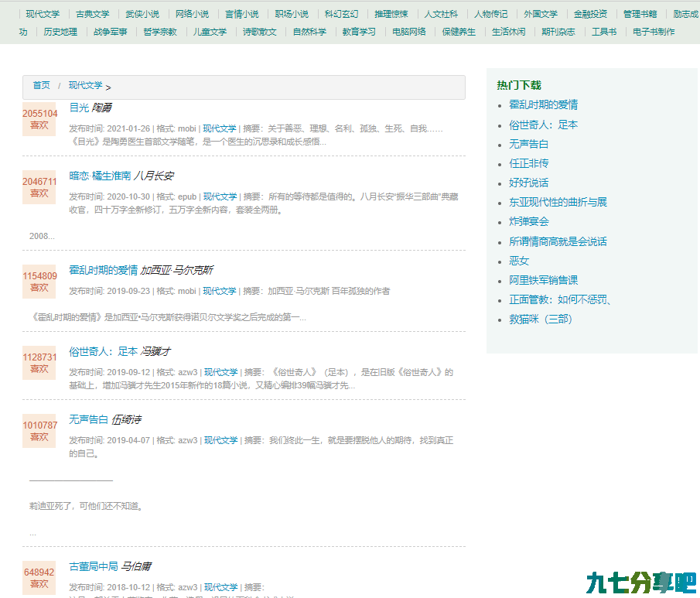Click 现代文学 tag in 俗世奇人 entry metadata

coord(221,372)
